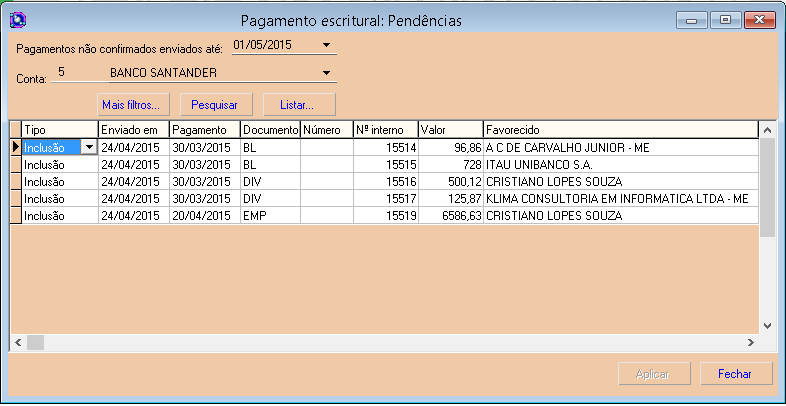Click payment date 30/03/2015 in row 15514
The width and height of the screenshot is (786, 406).
(x=205, y=147)
